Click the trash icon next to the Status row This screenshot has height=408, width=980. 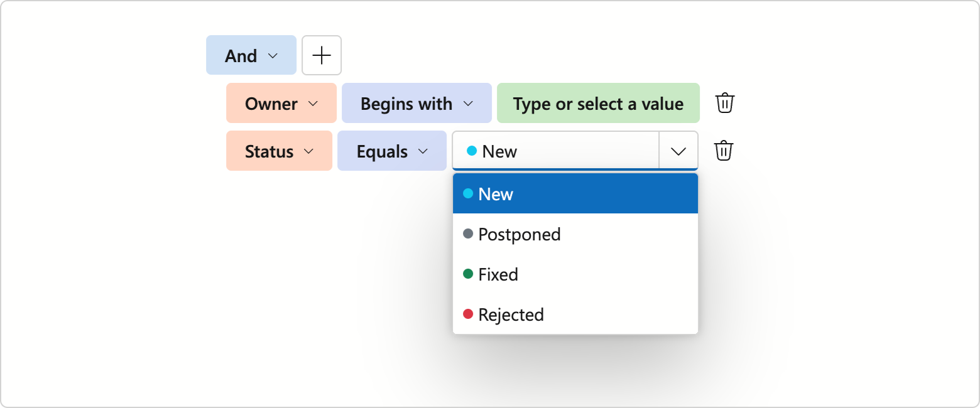(x=724, y=151)
